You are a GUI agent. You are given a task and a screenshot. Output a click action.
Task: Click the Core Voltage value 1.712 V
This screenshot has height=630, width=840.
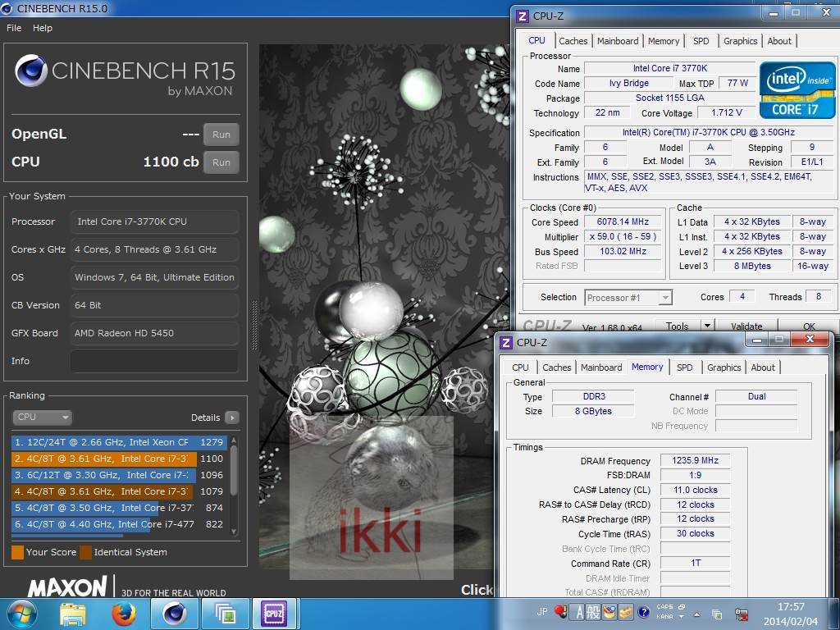tap(727, 112)
